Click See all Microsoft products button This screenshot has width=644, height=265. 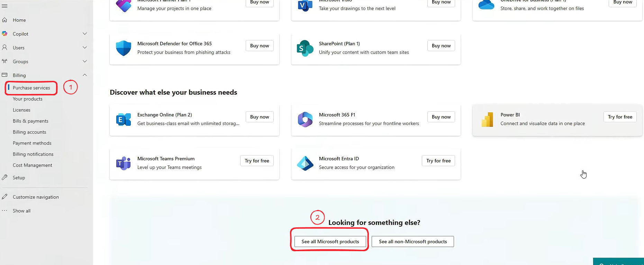(x=330, y=242)
